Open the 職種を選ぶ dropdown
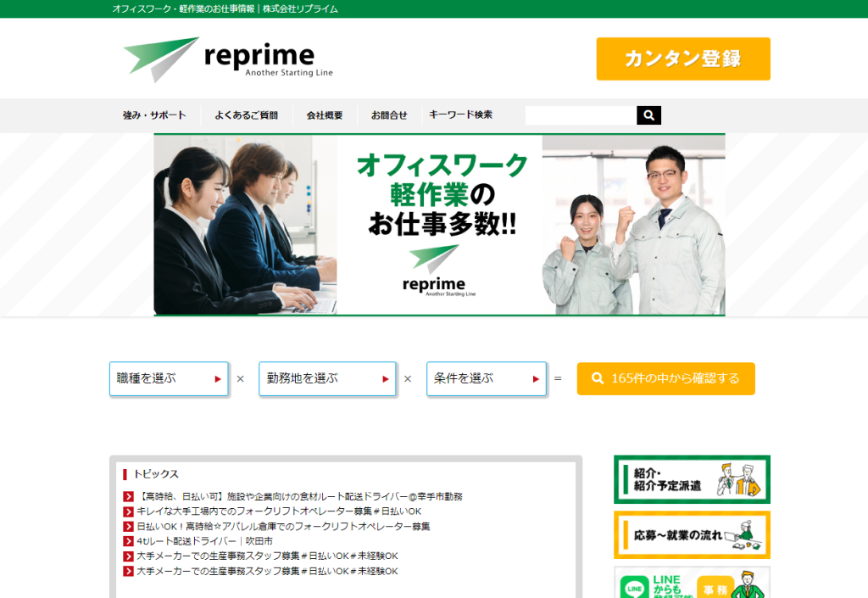Viewport: 868px width, 598px height. [168, 378]
